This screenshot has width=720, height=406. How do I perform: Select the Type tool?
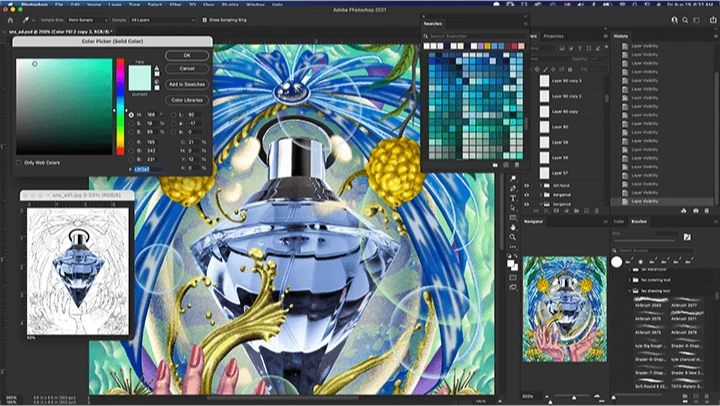point(513,198)
